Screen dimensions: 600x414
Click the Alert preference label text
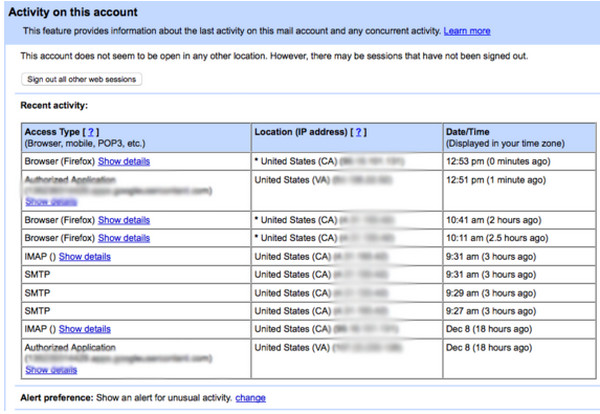point(55,398)
